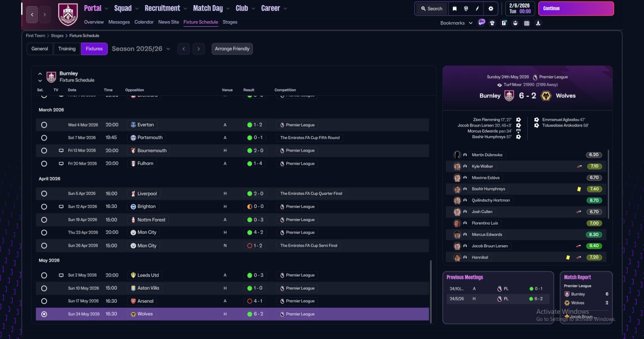Select the Nottm Forest fixture radio button

tap(44, 220)
